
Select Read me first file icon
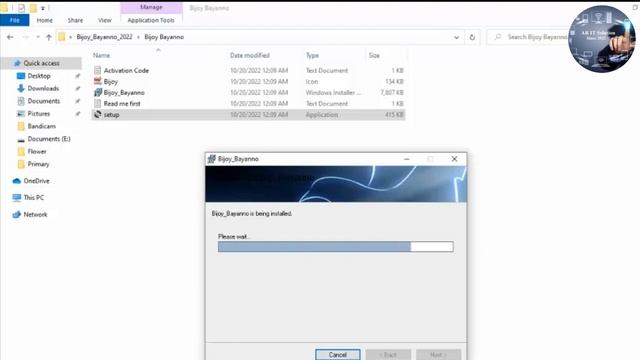click(x=98, y=103)
